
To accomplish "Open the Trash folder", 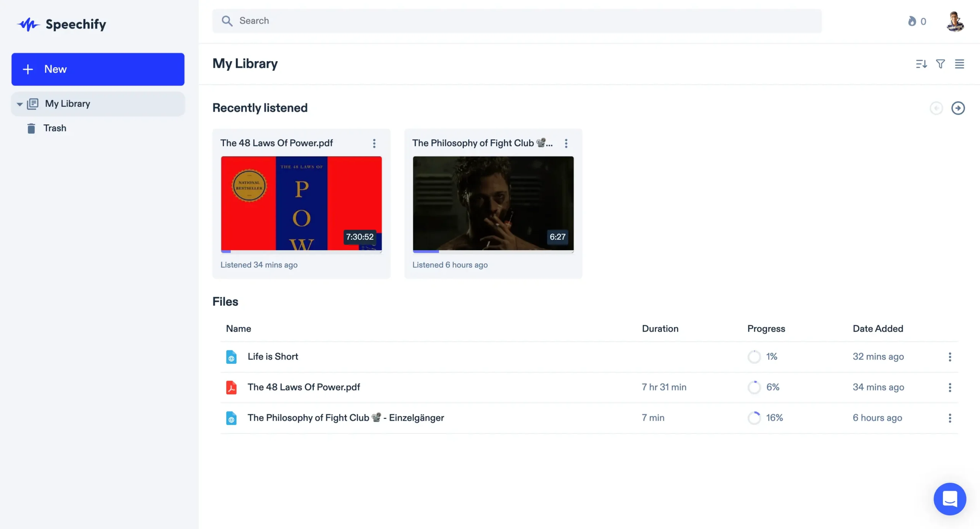I will point(55,128).
